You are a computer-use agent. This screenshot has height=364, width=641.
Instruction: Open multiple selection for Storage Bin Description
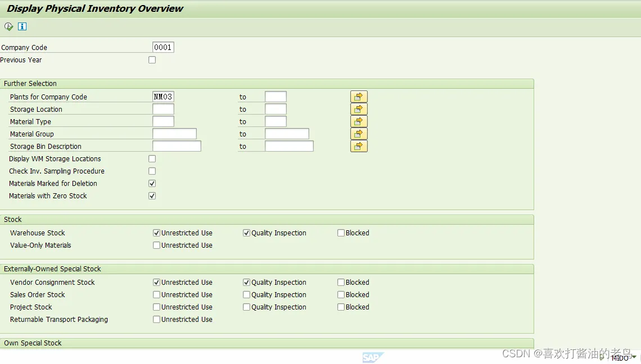(359, 146)
